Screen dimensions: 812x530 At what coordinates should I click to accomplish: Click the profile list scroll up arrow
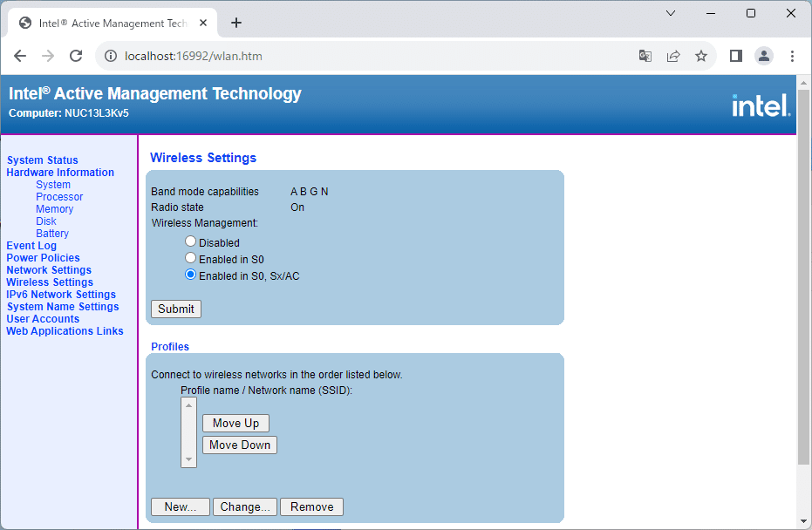click(188, 404)
